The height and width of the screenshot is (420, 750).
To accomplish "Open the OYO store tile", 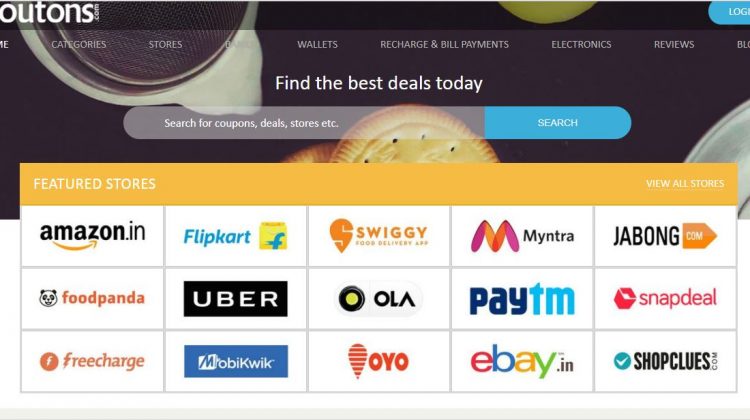I will (x=379, y=361).
